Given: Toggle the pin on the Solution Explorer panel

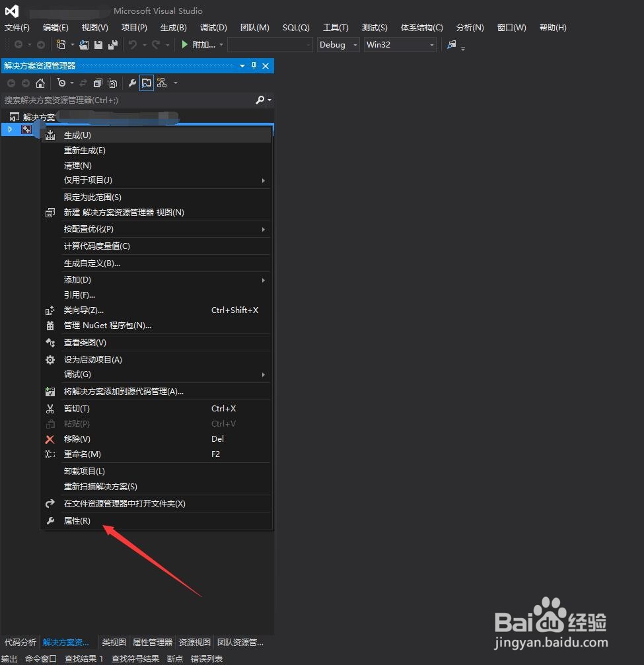Looking at the screenshot, I should (x=254, y=65).
